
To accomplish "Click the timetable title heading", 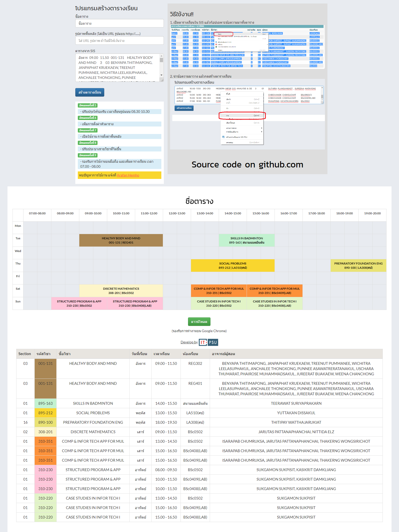I will (x=199, y=201).
